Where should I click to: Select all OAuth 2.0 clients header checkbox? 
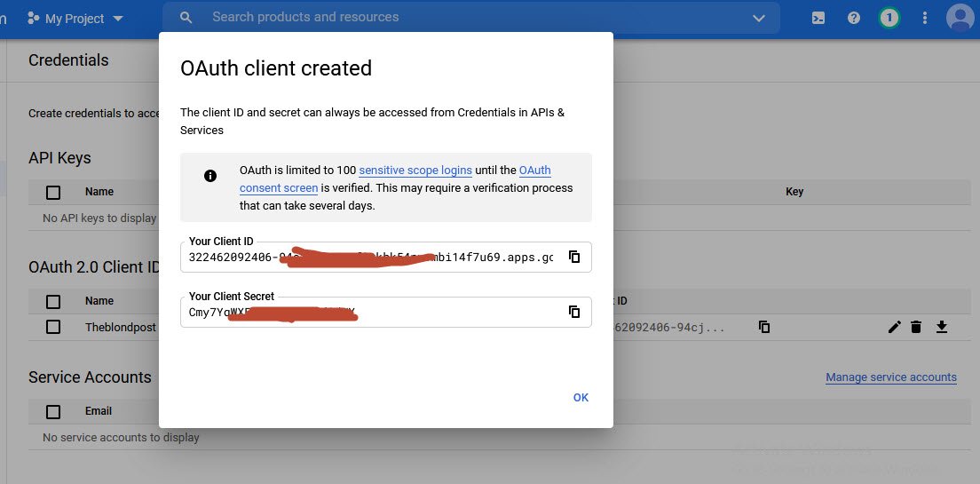coord(53,301)
